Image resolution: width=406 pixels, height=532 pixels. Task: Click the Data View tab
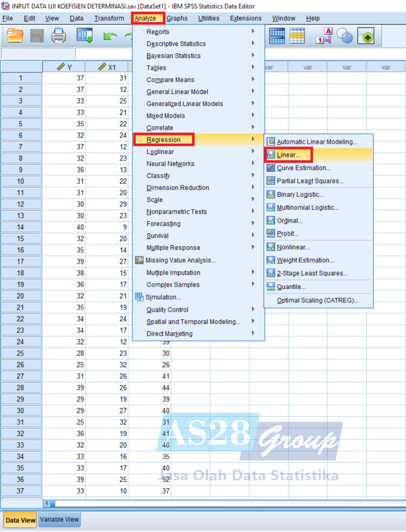pyautogui.click(x=21, y=520)
